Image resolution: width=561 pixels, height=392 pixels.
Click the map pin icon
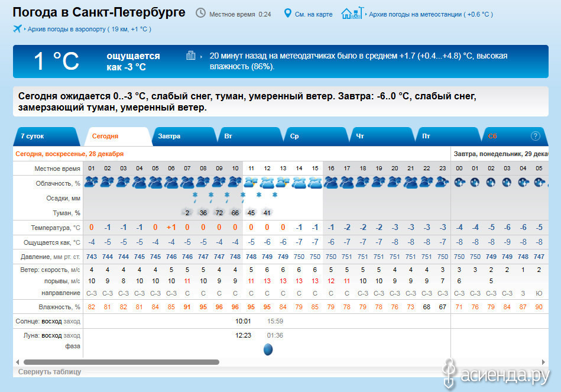coord(288,14)
